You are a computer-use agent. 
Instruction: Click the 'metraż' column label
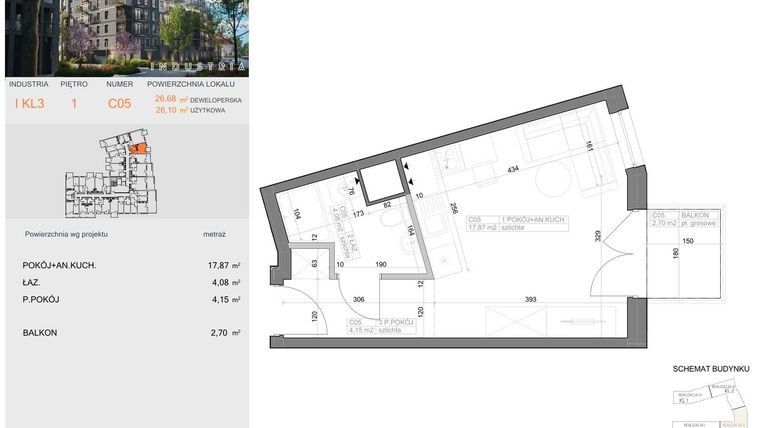tap(215, 234)
